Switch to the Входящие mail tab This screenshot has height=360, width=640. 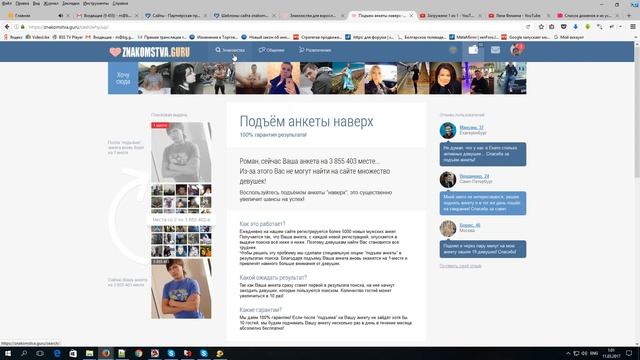(x=107, y=16)
